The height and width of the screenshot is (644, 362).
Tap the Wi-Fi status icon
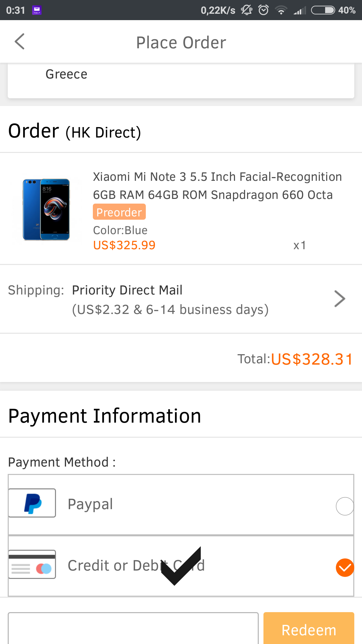pyautogui.click(x=281, y=10)
